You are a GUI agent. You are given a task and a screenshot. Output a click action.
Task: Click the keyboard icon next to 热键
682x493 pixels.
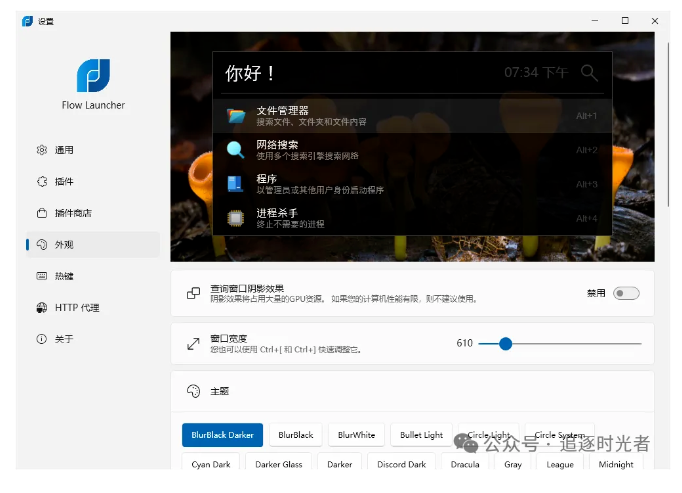[42, 276]
